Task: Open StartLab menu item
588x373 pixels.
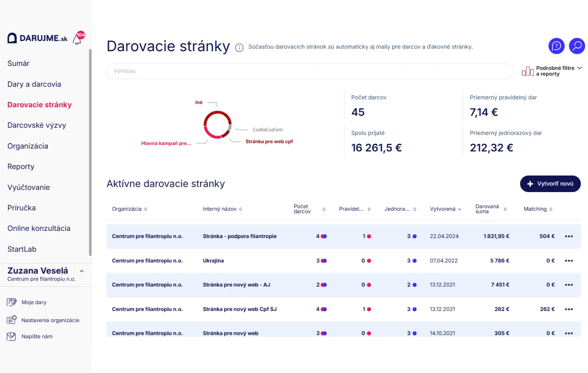Action: point(22,249)
